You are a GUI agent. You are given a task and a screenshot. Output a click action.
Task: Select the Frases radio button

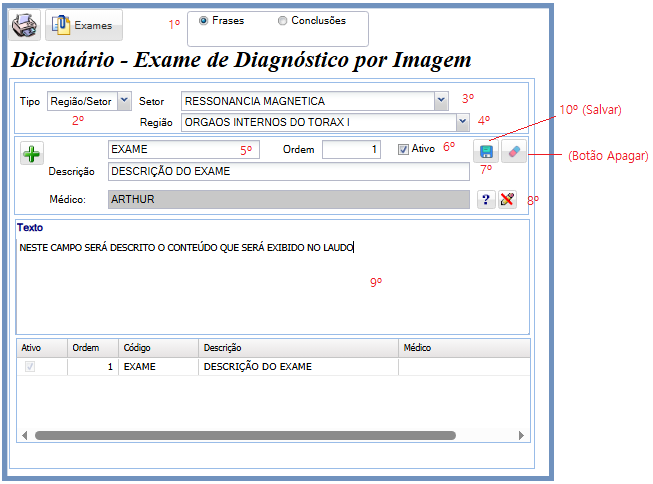tap(204, 21)
